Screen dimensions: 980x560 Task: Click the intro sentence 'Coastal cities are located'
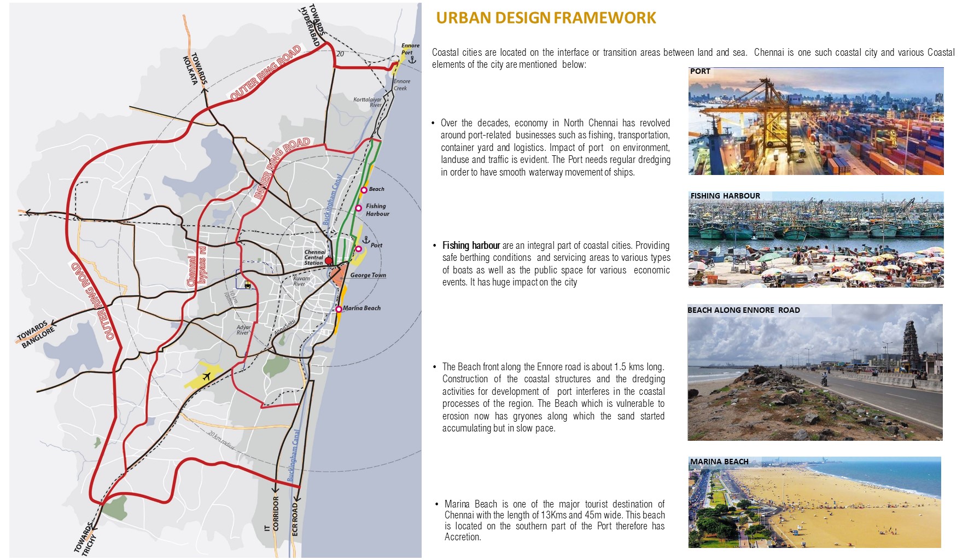pos(693,58)
